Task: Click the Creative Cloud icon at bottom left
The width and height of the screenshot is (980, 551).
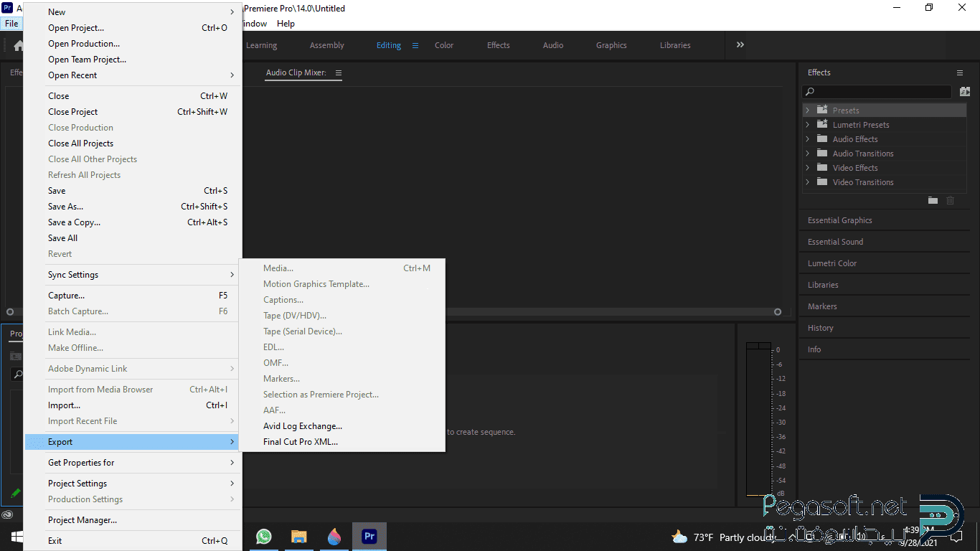Action: 7,514
